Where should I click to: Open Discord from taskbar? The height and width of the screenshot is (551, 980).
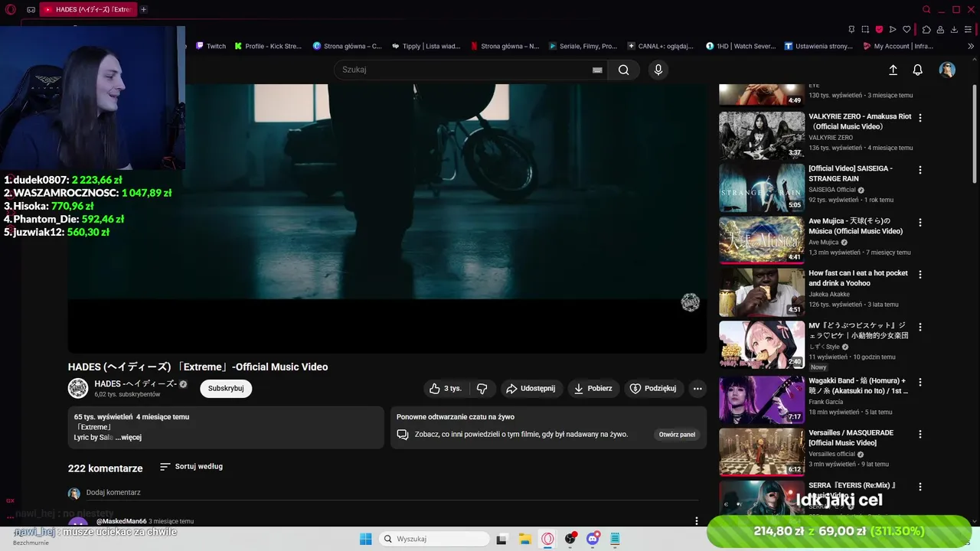pyautogui.click(x=593, y=539)
